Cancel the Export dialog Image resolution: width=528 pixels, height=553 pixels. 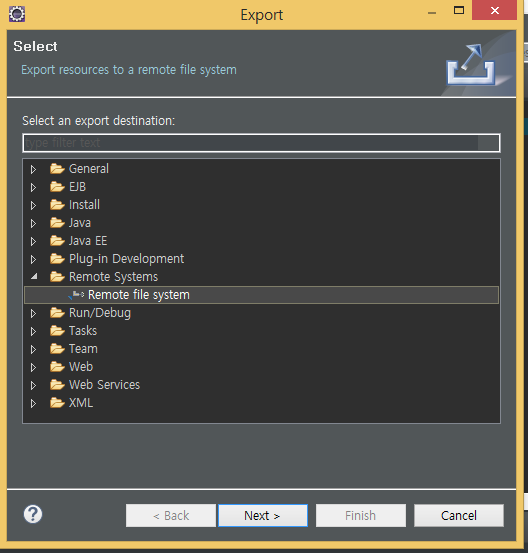(x=459, y=516)
